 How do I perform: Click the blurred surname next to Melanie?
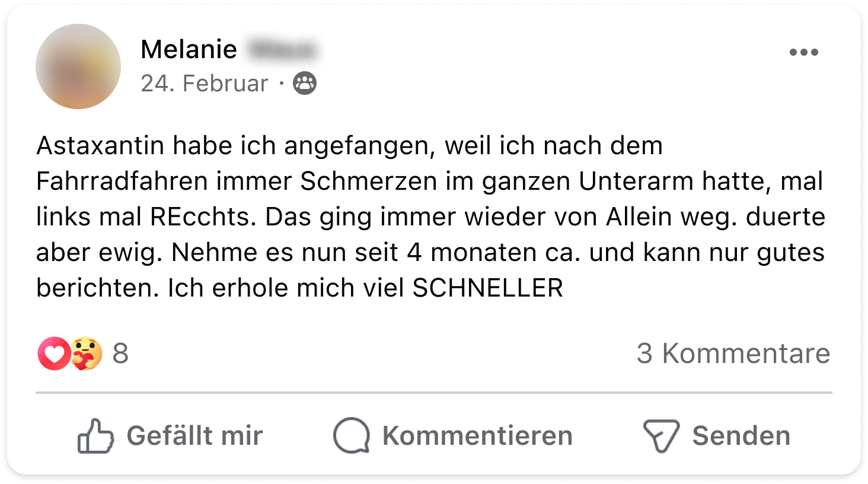pos(282,49)
